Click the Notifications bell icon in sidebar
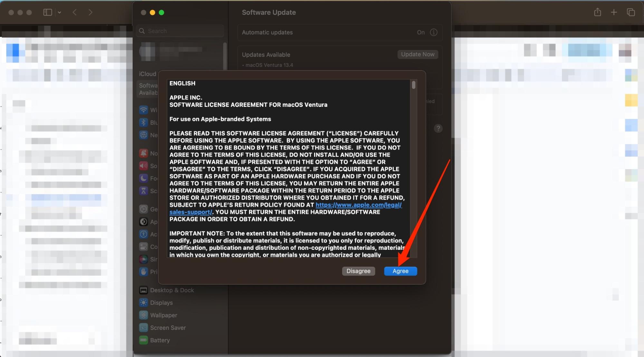This screenshot has height=357, width=644. pos(143,153)
